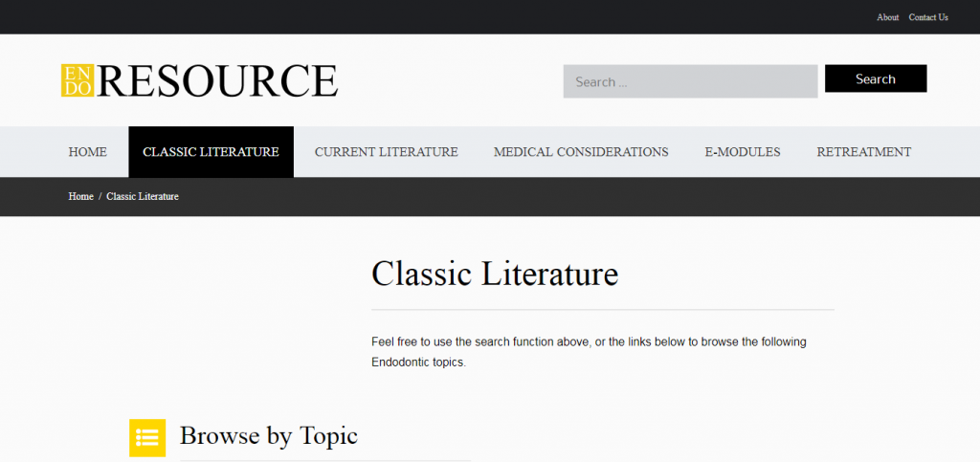Screen dimensions: 980x462
Task: Open the RETREATMENT menu item
Action: point(864,152)
